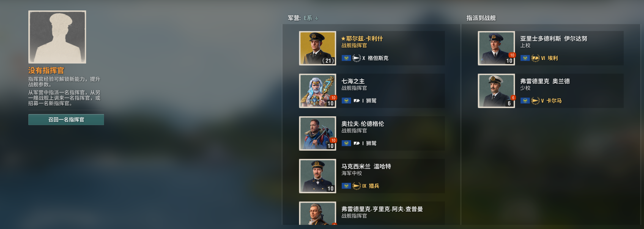Select 亚里士多德利斯 伊尔达努 commander portrait
Image resolution: width=644 pixels, height=229 pixels.
coord(496,48)
